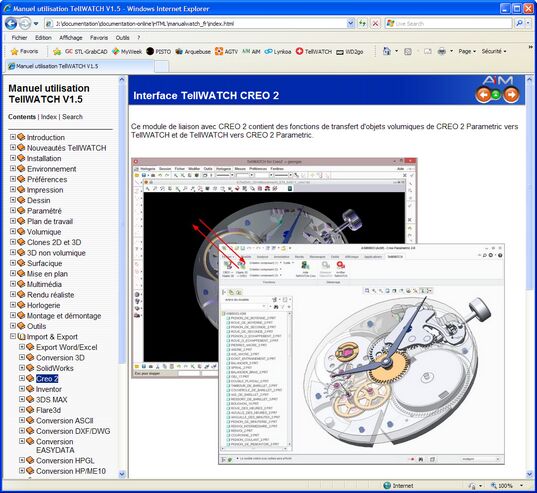
Task: Expand the Introduction tree node
Action: (13, 137)
